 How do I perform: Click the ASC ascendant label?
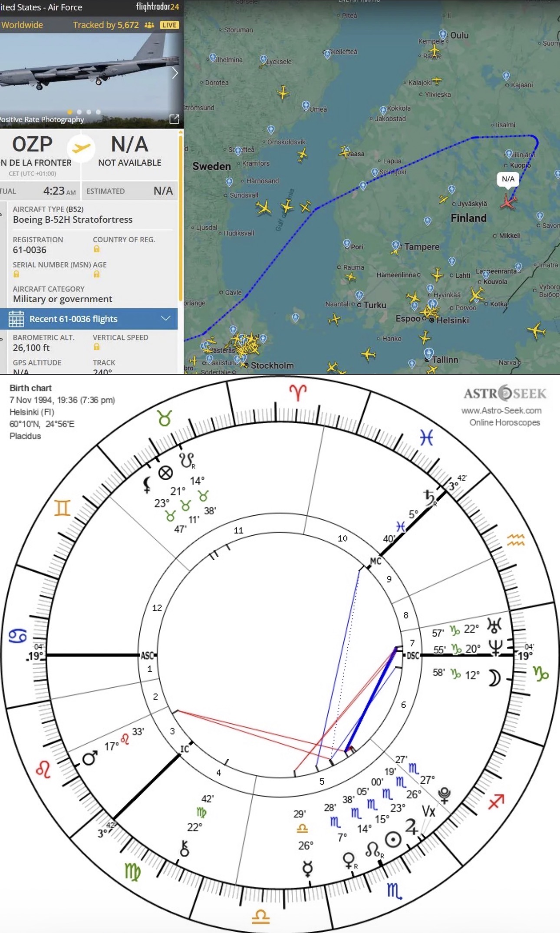pyautogui.click(x=147, y=655)
